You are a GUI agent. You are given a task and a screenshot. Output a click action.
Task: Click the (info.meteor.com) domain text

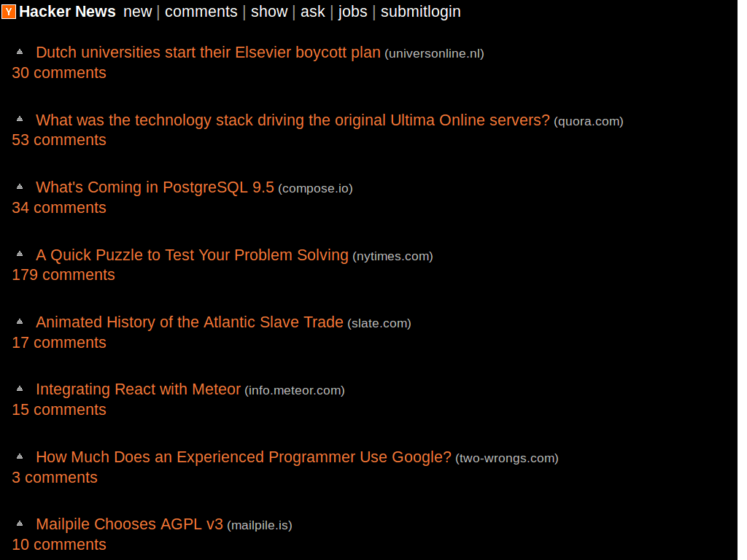[x=295, y=390]
